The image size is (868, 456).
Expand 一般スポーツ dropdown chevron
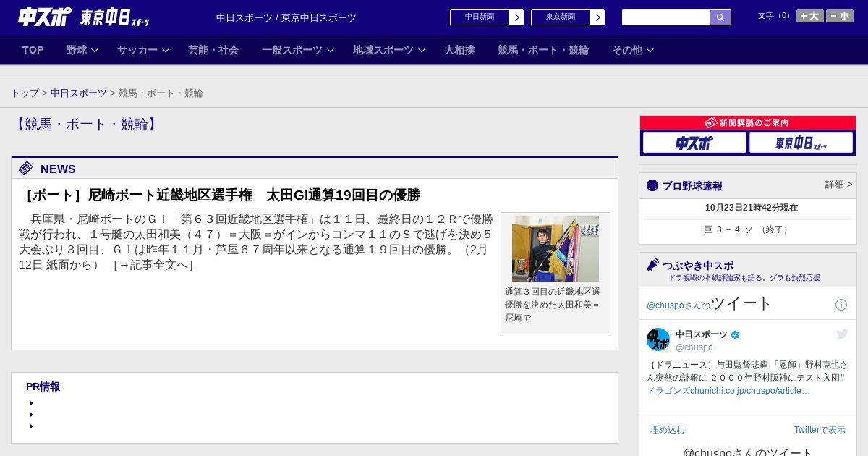pos(331,51)
